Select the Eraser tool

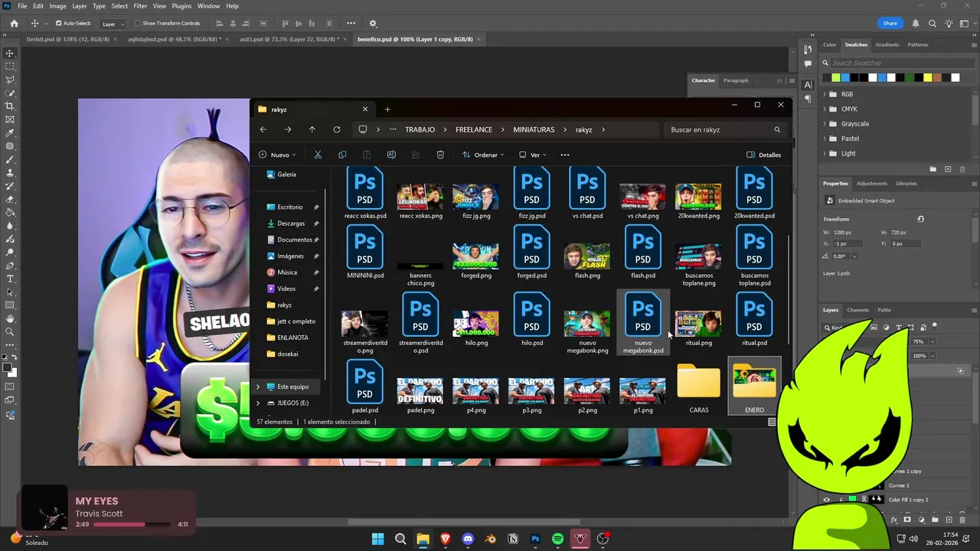coord(10,200)
